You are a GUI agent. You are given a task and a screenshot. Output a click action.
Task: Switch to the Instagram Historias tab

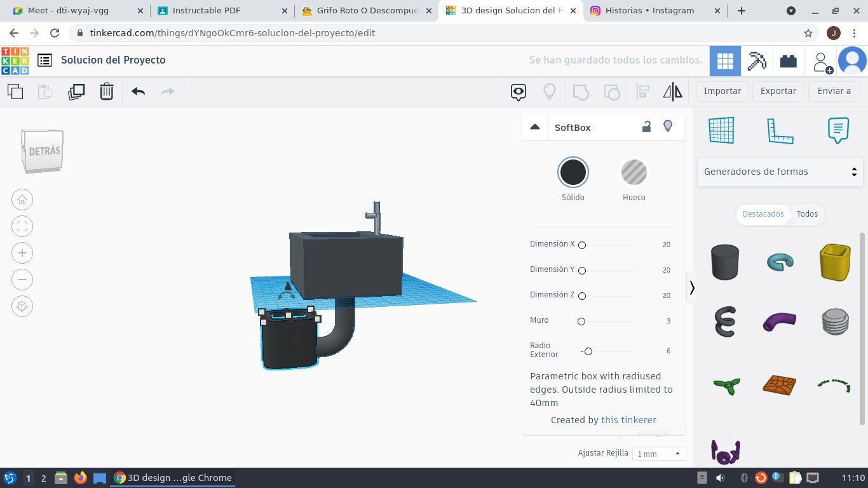coord(655,11)
